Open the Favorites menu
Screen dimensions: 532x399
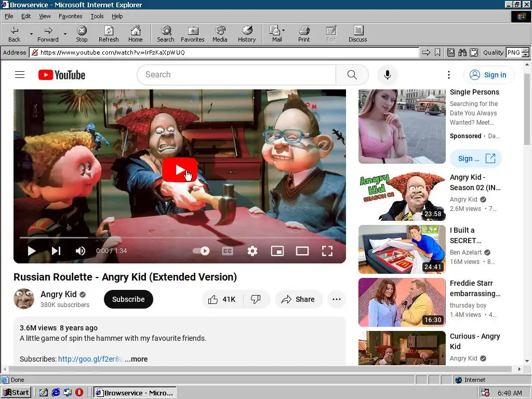70,16
